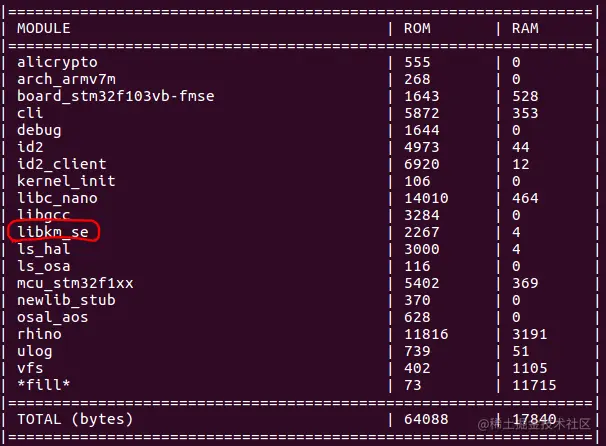Click RAM value 0 in alicrypto row
Image resolution: width=606 pixels, height=446 pixels.
point(516,62)
